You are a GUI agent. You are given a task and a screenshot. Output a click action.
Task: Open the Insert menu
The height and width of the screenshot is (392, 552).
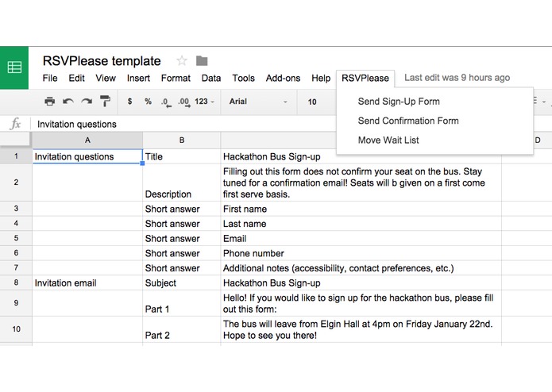pos(138,78)
